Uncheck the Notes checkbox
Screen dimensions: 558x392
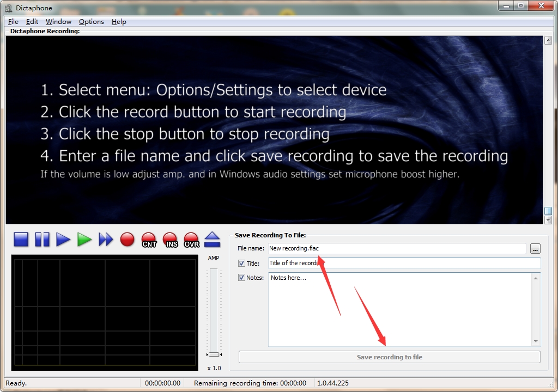[x=241, y=278]
